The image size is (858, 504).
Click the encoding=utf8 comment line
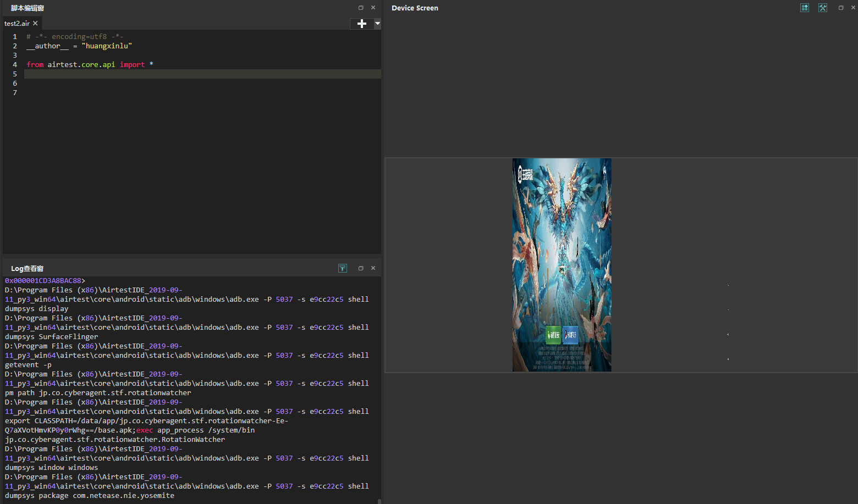coord(75,37)
